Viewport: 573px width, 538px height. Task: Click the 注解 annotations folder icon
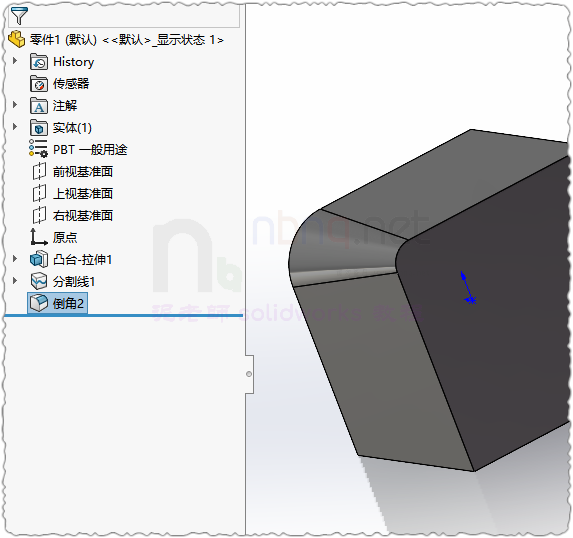[x=39, y=106]
